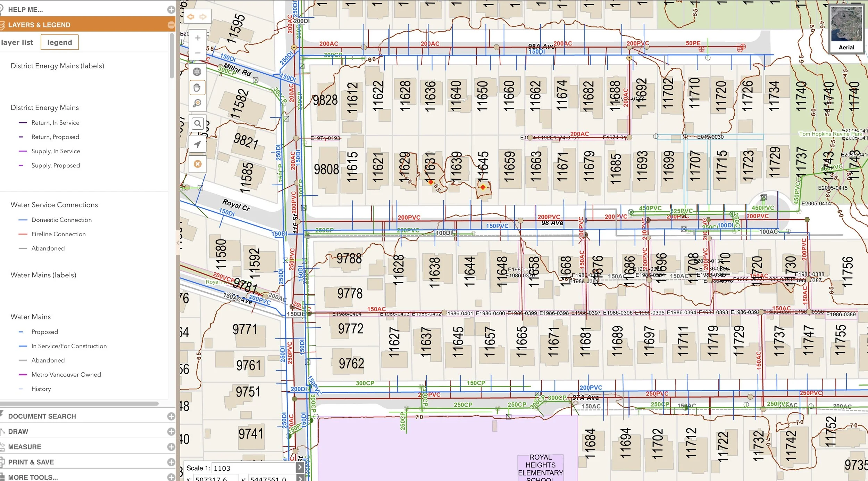Open the Draw tools section
This screenshot has height=481, width=868.
171,431
